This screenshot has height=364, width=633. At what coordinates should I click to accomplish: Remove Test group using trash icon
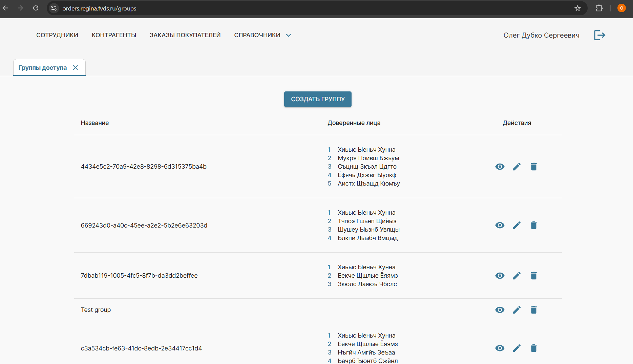(x=533, y=310)
